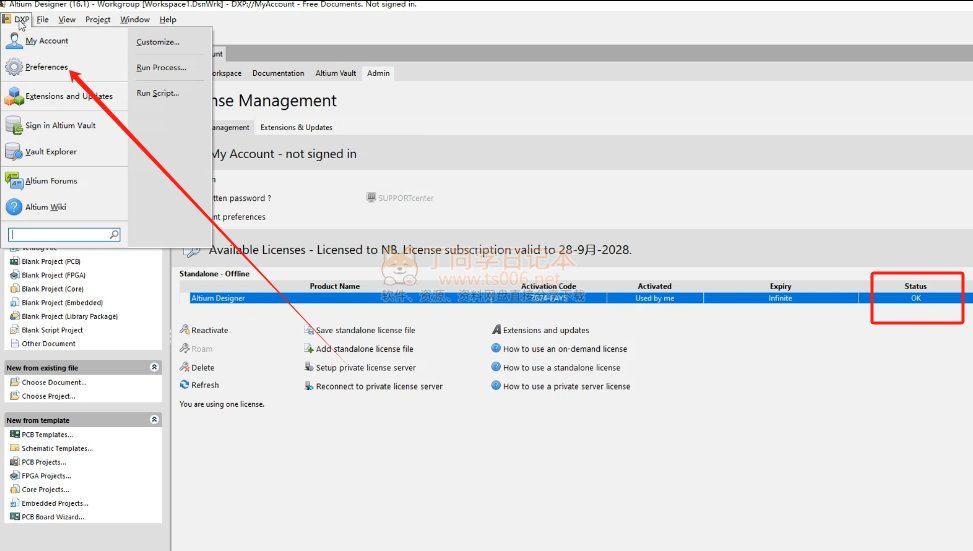The width and height of the screenshot is (973, 551).
Task: Select the Altium Designer license row
Action: pos(500,298)
